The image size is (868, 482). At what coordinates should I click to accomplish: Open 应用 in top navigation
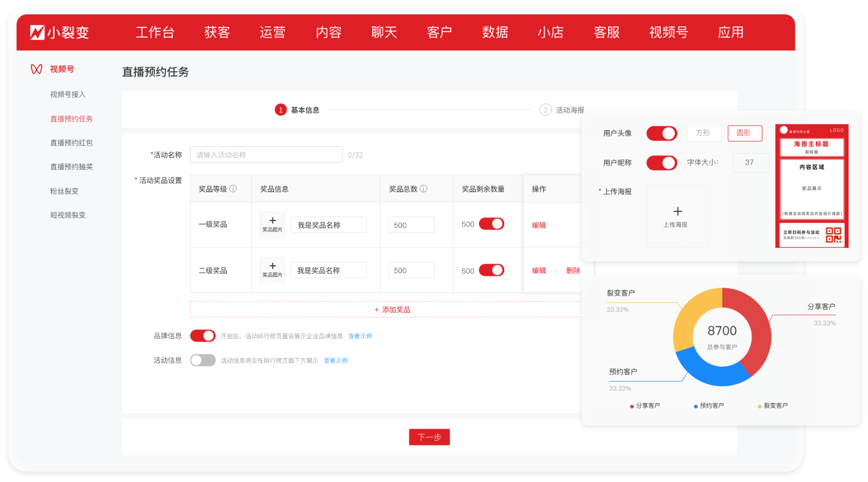tap(731, 33)
